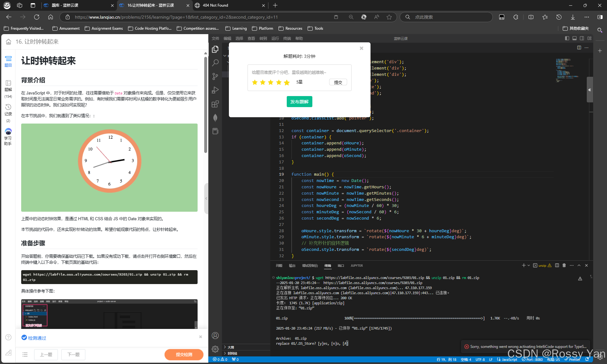
Task: Open the settings gear in activity bar
Action: coord(215,349)
